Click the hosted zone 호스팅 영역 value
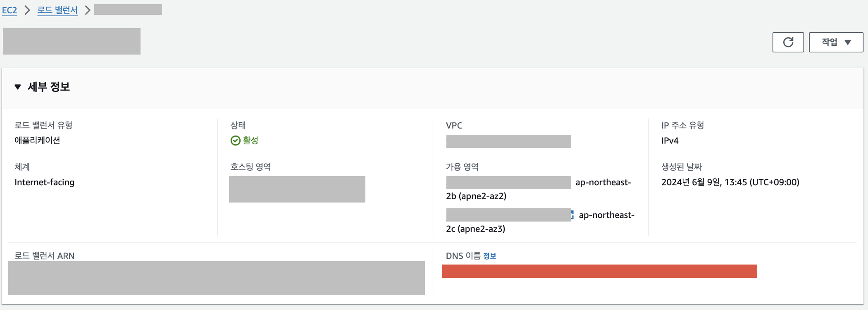Screen dimensions: 868x310 pyautogui.click(x=297, y=189)
